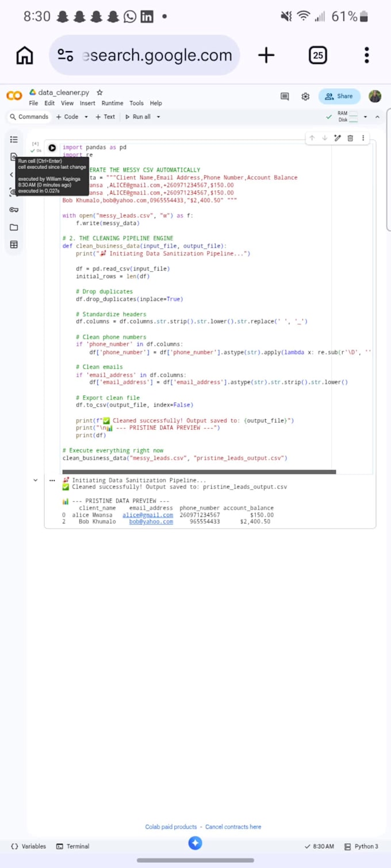Open the Runtime menu
391x868 pixels.
click(x=112, y=103)
